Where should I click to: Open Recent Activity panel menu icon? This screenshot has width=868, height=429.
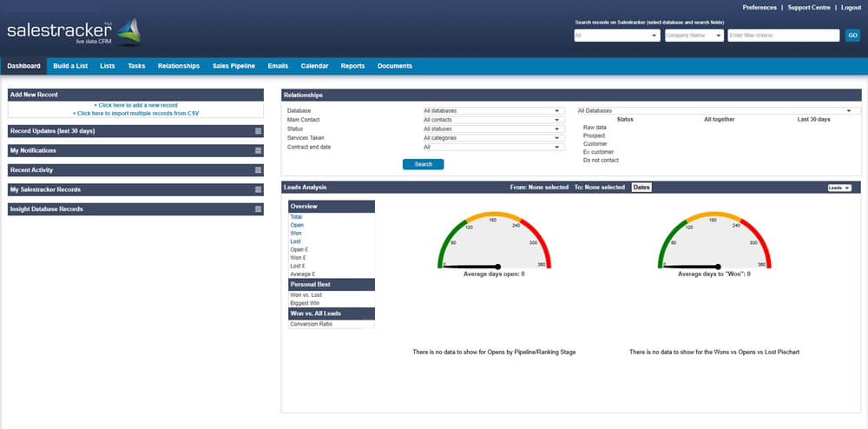coord(258,170)
